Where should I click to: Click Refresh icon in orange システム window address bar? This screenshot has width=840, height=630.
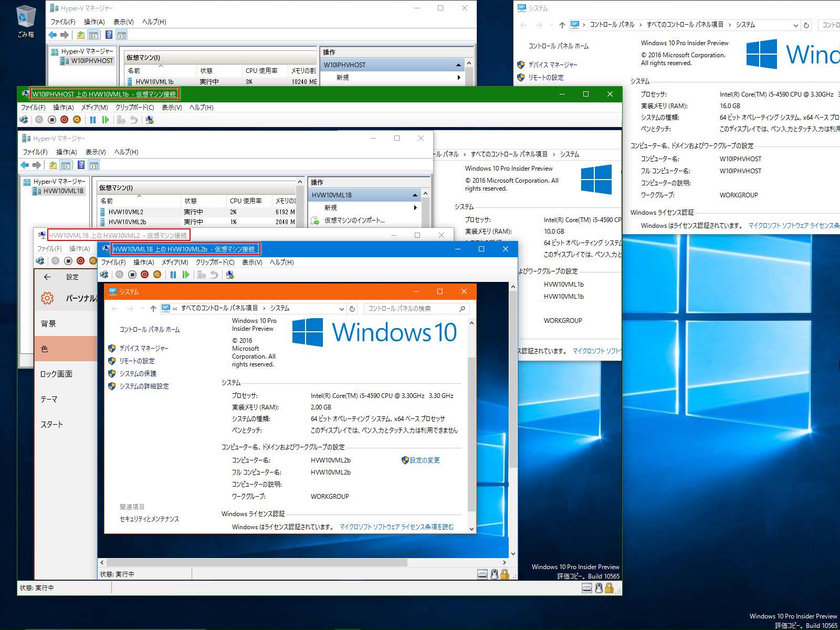click(x=352, y=309)
